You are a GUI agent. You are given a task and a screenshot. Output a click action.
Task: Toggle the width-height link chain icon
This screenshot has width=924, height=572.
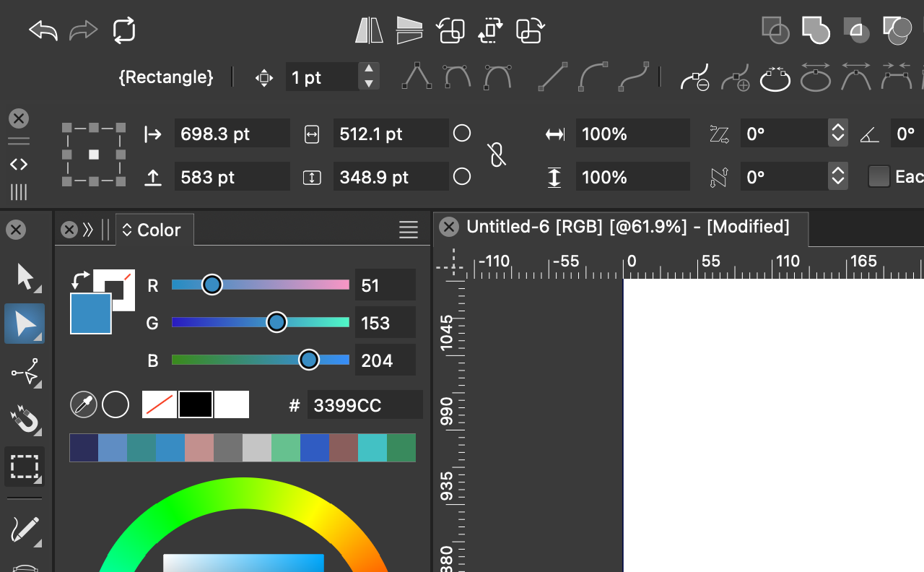[x=496, y=155]
